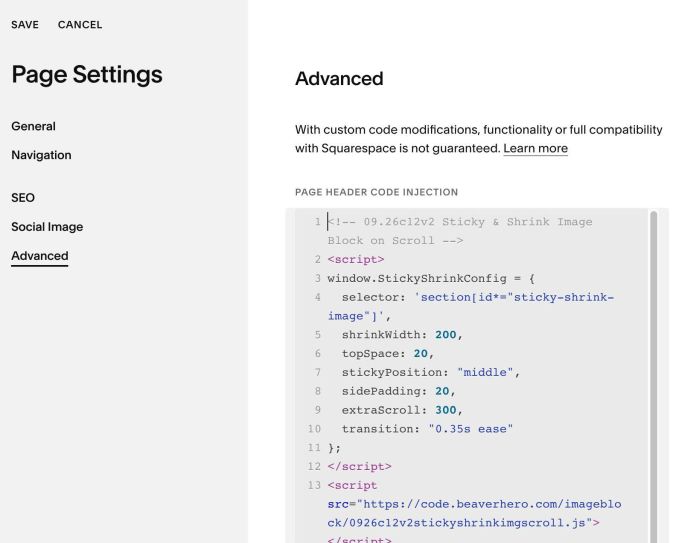This screenshot has height=543, width=700.
Task: Open the General settings tab
Action: (x=33, y=126)
